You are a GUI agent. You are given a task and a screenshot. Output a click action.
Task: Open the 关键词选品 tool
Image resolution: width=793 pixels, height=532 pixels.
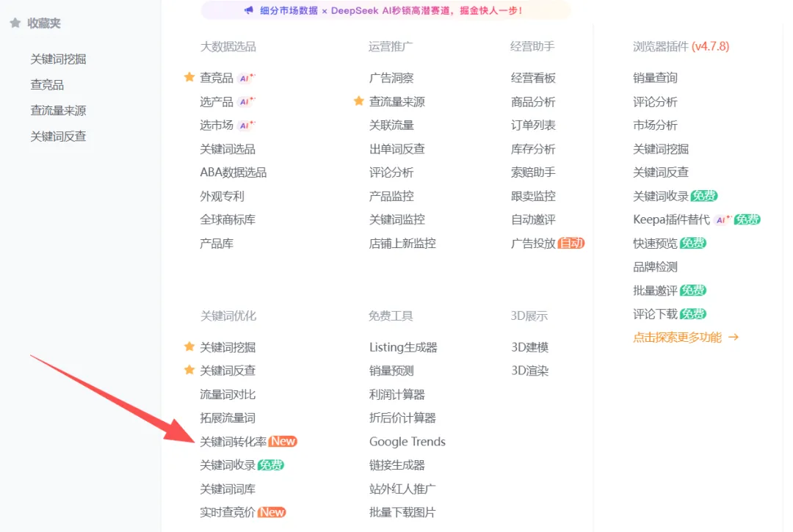[x=228, y=149]
